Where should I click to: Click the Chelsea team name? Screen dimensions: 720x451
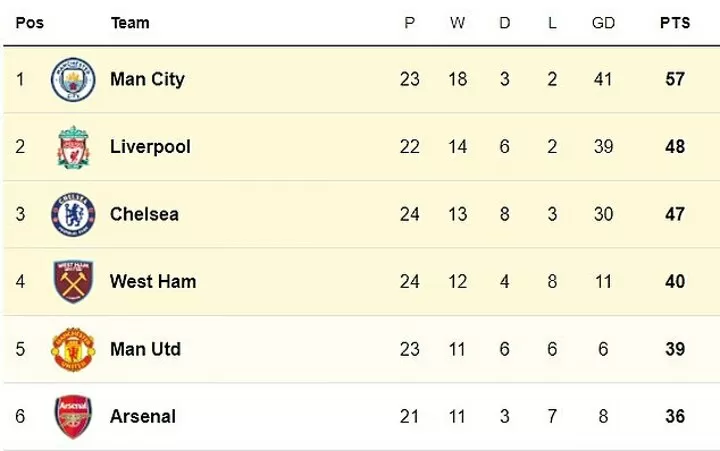(146, 214)
